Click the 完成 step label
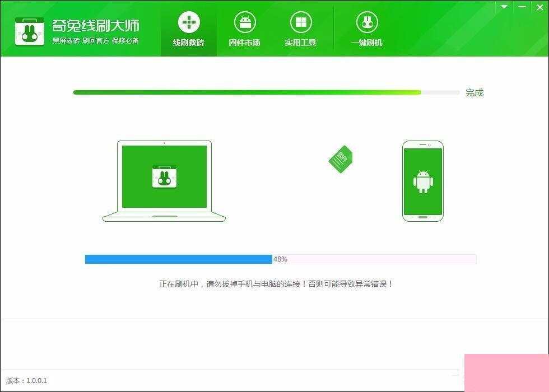This screenshot has height=392, width=549. pos(474,92)
